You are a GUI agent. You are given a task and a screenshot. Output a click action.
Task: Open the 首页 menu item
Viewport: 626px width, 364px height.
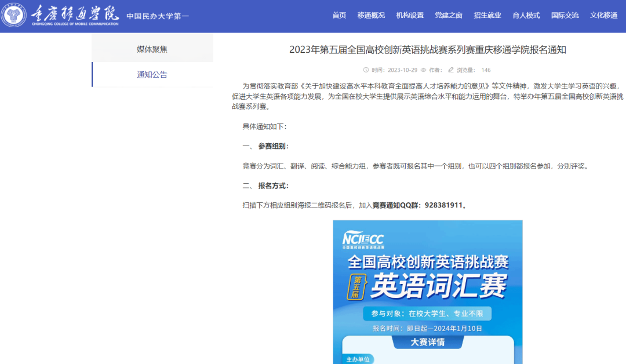339,15
